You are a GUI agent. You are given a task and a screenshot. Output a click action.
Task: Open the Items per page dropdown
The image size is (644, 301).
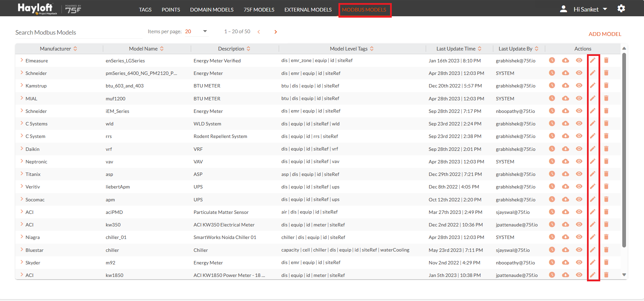(x=196, y=32)
